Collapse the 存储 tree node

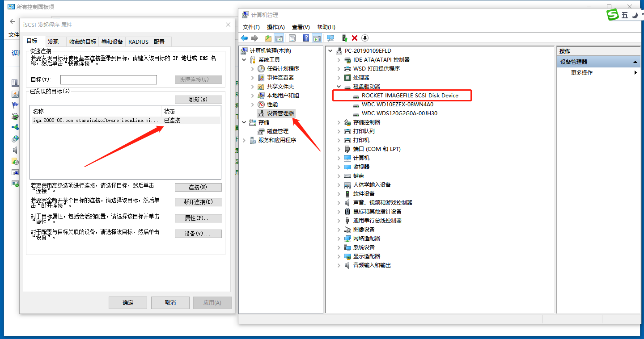point(244,122)
